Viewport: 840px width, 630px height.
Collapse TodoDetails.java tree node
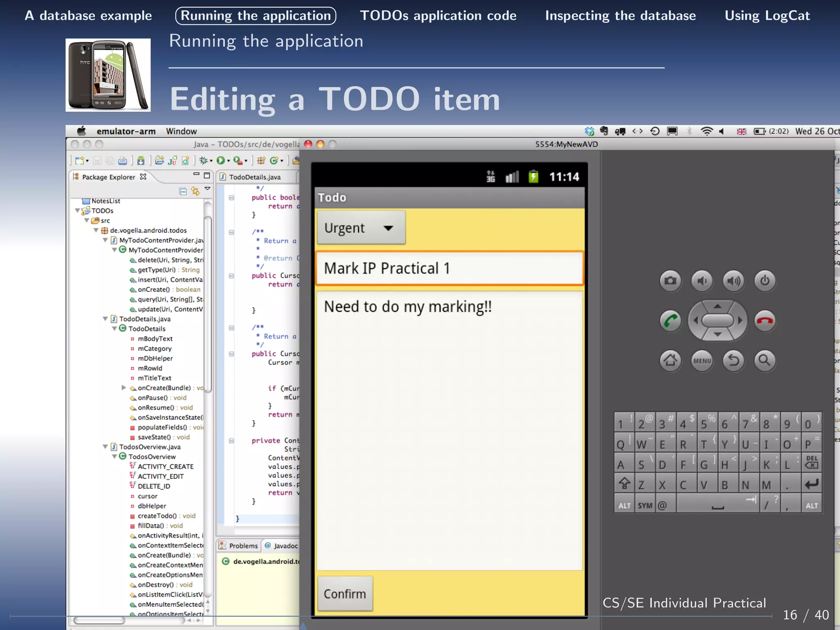[105, 319]
